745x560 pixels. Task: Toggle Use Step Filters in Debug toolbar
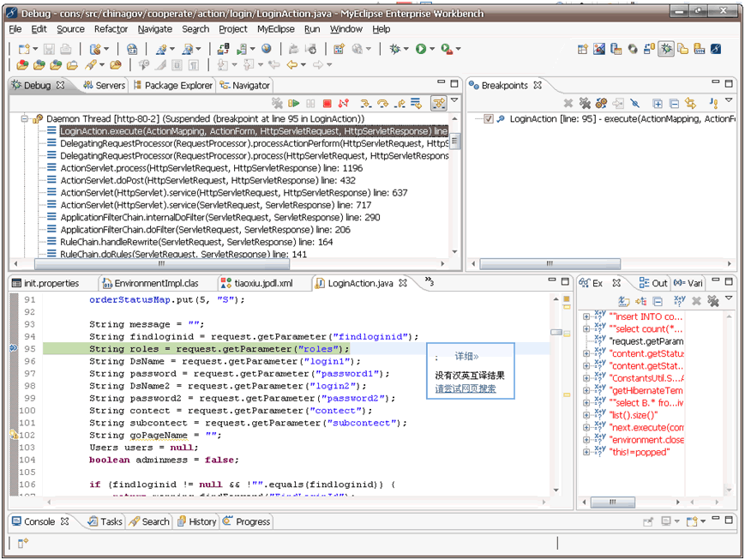pyautogui.click(x=438, y=104)
